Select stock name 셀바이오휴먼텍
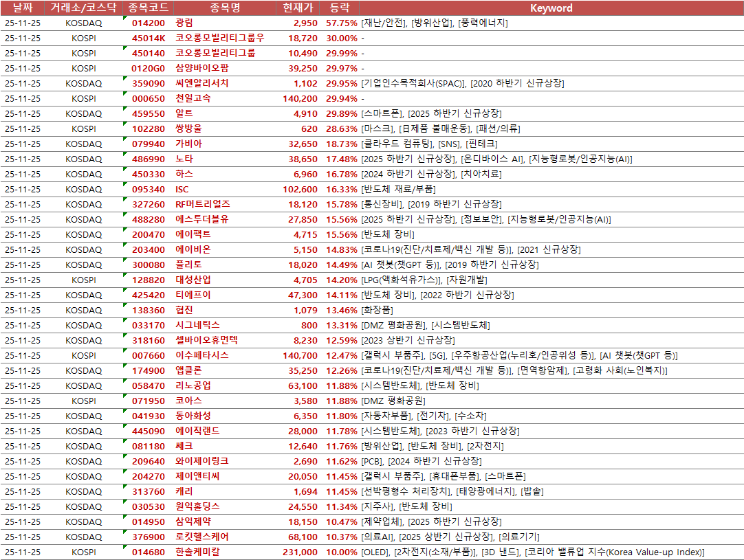This screenshot has height=560, width=744. click(206, 340)
